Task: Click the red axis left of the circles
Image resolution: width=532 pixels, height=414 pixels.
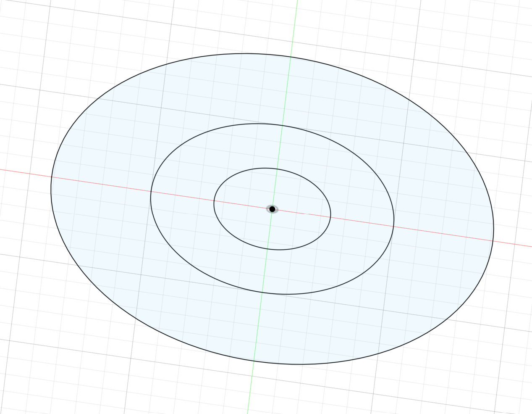Action: tap(25, 173)
